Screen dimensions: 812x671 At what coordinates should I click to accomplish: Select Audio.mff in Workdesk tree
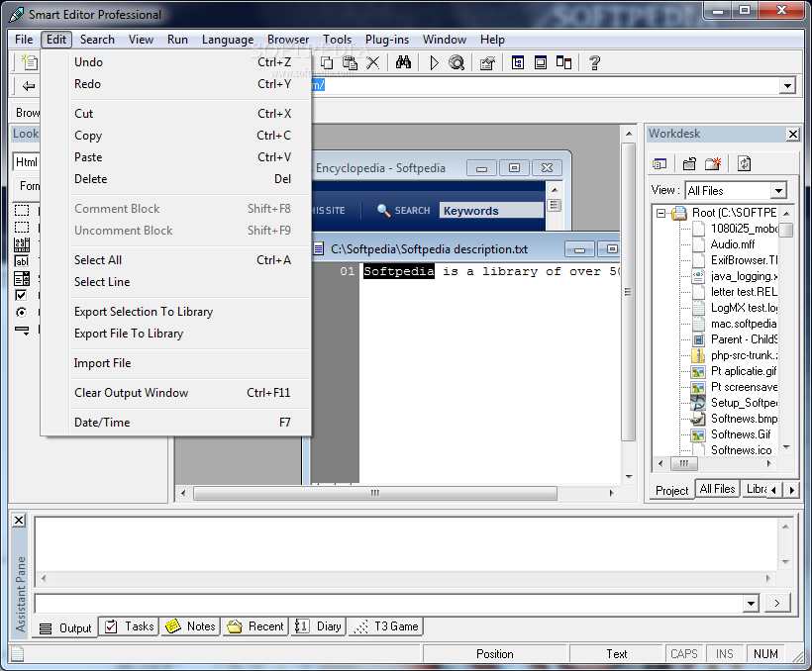coord(732,244)
